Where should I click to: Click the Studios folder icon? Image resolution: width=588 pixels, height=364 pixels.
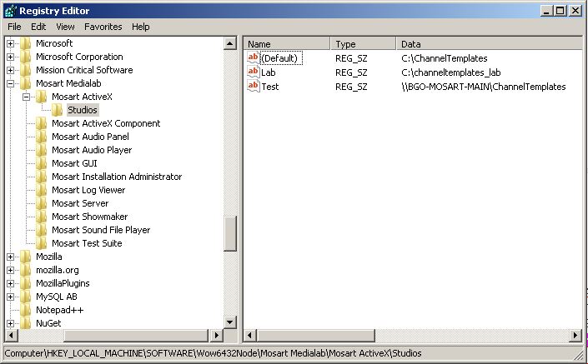point(58,110)
